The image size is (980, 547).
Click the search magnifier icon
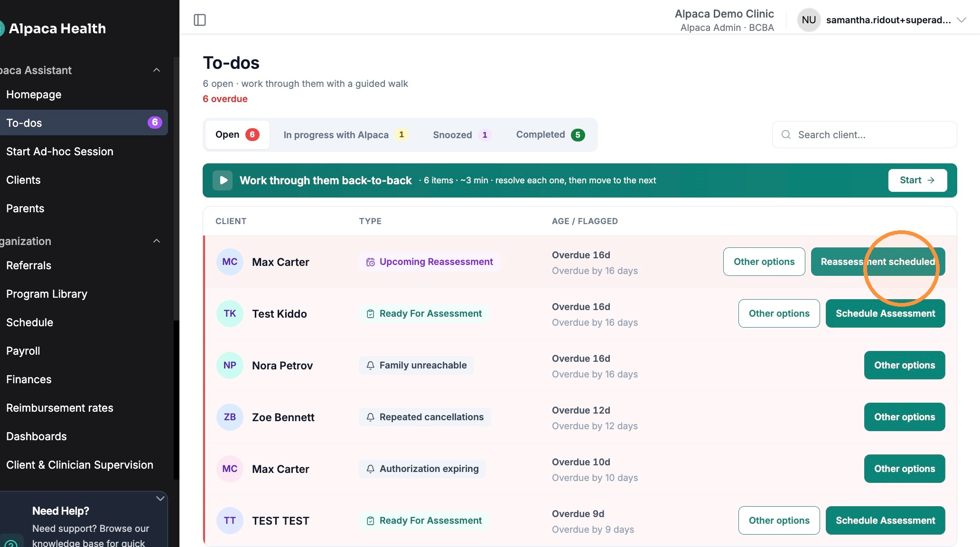tap(786, 135)
